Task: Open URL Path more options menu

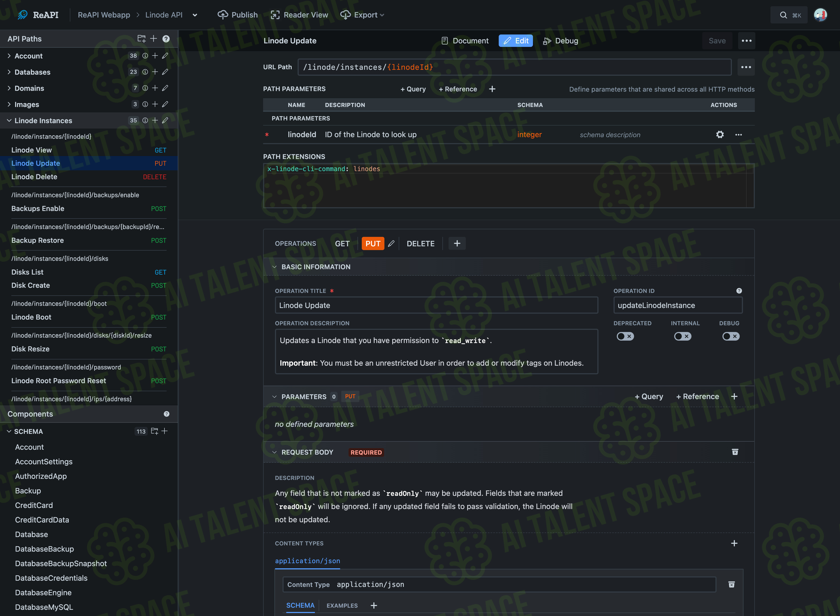Action: click(746, 67)
